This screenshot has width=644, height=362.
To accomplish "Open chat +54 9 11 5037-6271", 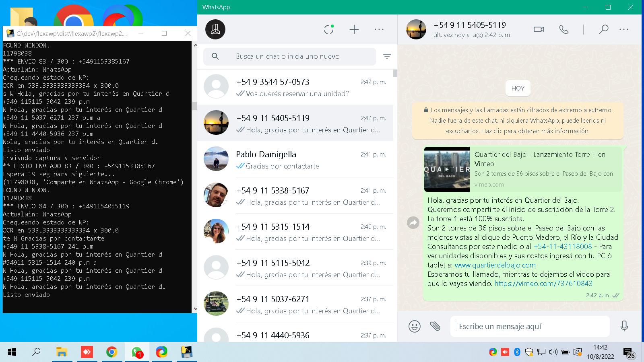I will coord(295,304).
